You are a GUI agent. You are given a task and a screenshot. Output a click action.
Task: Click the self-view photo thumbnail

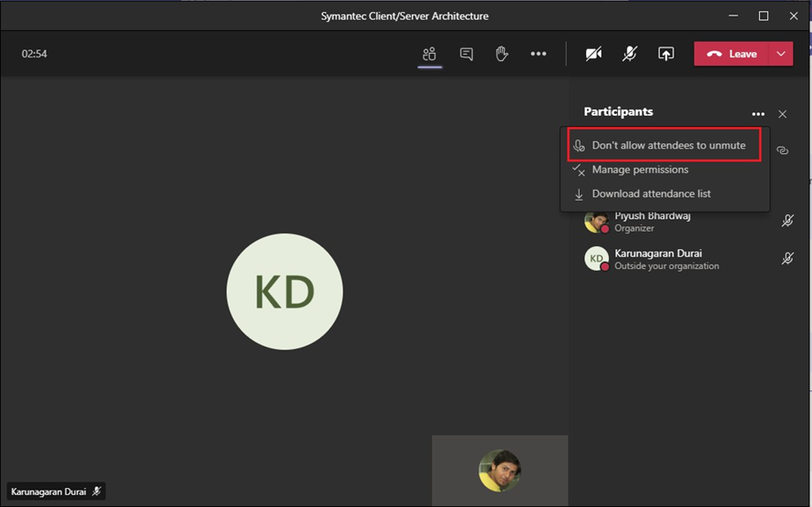click(499, 471)
